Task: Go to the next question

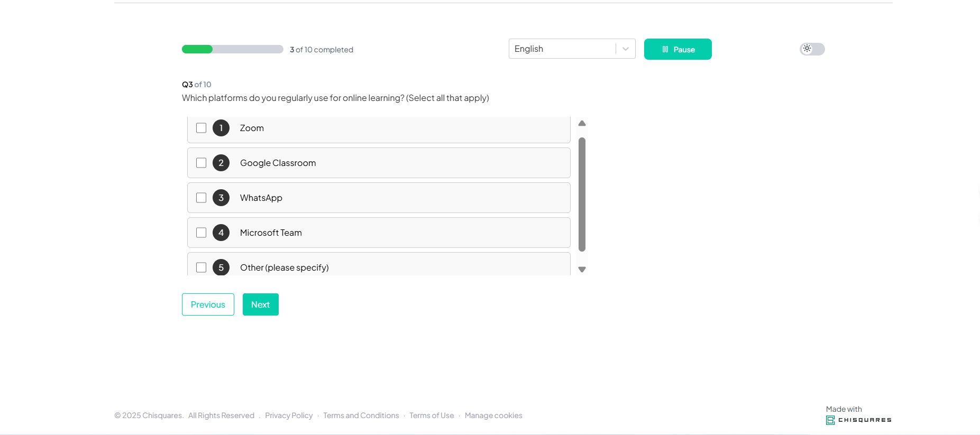Action: tap(260, 304)
